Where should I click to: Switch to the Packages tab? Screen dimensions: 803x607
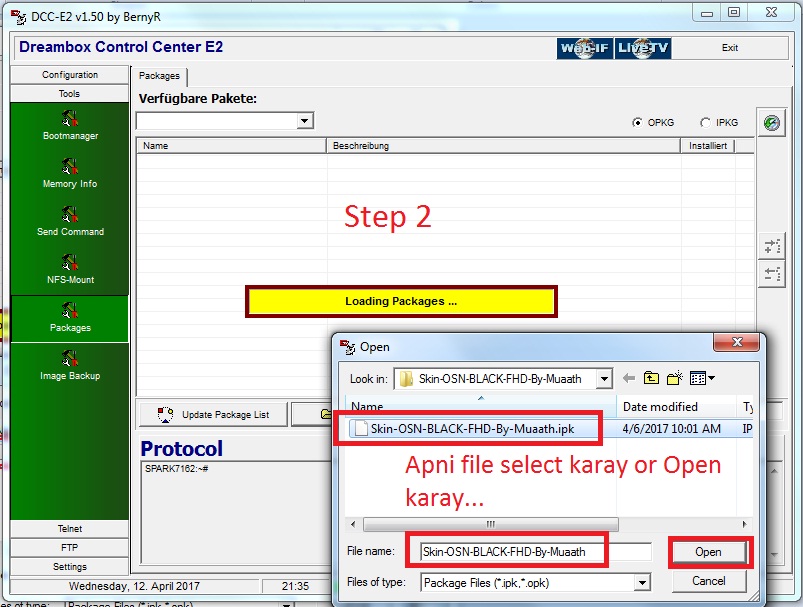coord(159,76)
